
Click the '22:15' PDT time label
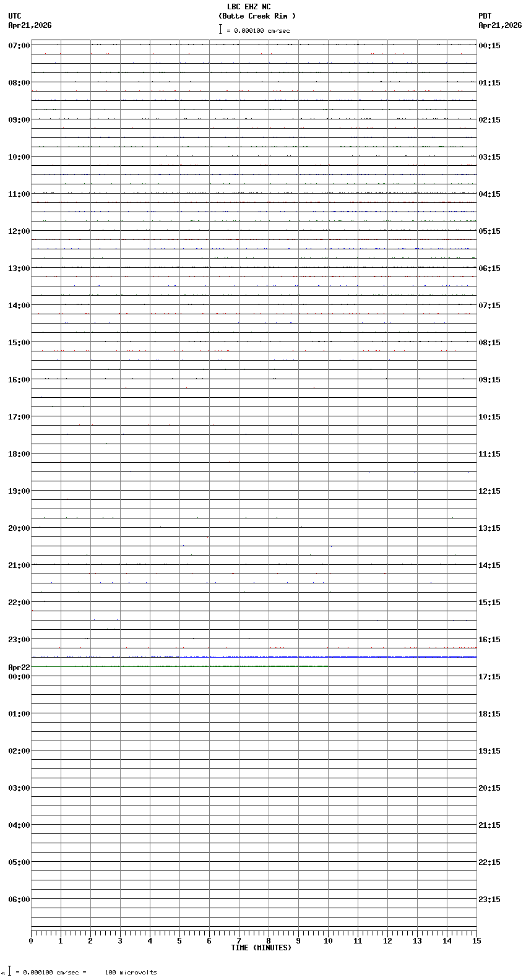tap(489, 862)
